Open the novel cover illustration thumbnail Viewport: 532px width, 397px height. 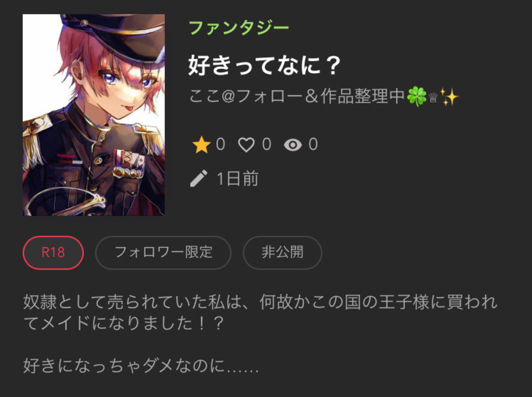(x=94, y=115)
